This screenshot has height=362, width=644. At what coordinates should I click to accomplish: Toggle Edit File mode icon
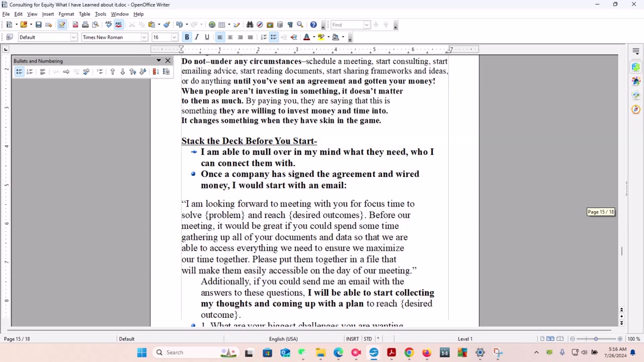click(x=62, y=25)
